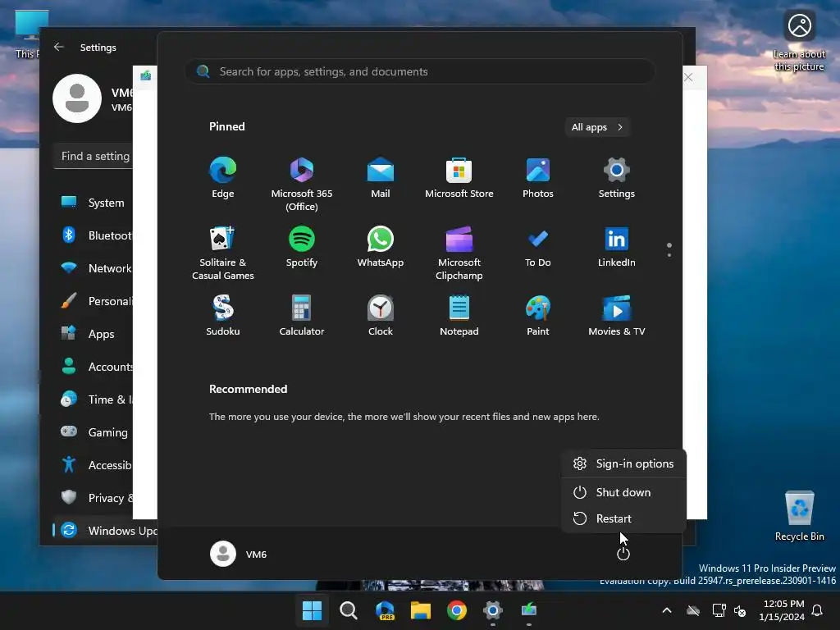Select Sign-in options from power menu
840x630 pixels.
(623, 464)
